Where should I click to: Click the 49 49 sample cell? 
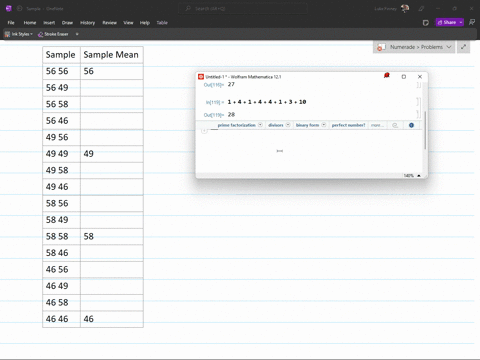(x=61, y=154)
